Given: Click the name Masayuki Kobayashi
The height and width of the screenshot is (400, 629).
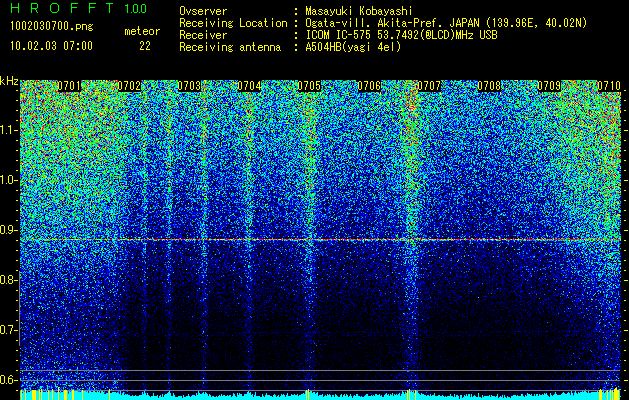Looking at the screenshot, I should [x=359, y=12].
